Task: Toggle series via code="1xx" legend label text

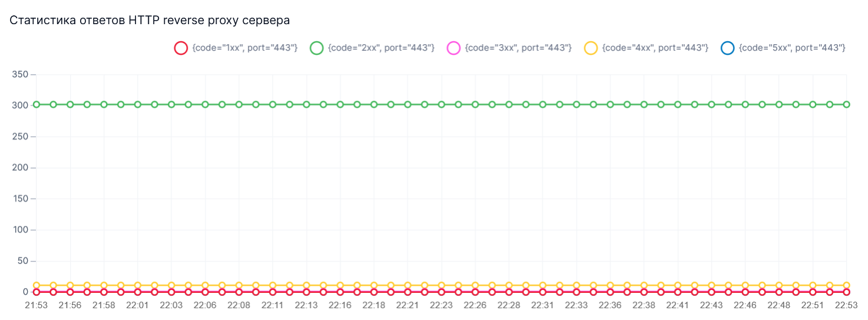Action: tap(245, 48)
